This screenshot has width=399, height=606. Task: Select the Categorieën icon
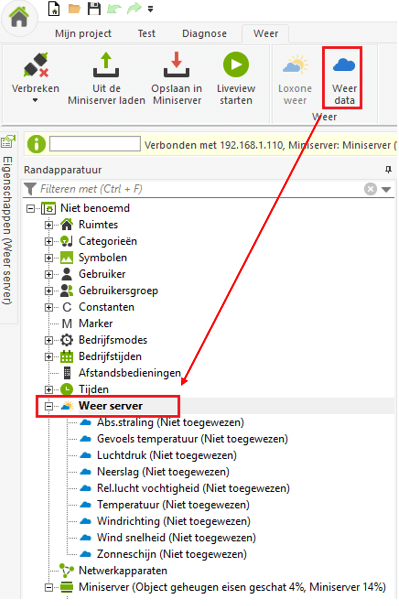coord(67,241)
